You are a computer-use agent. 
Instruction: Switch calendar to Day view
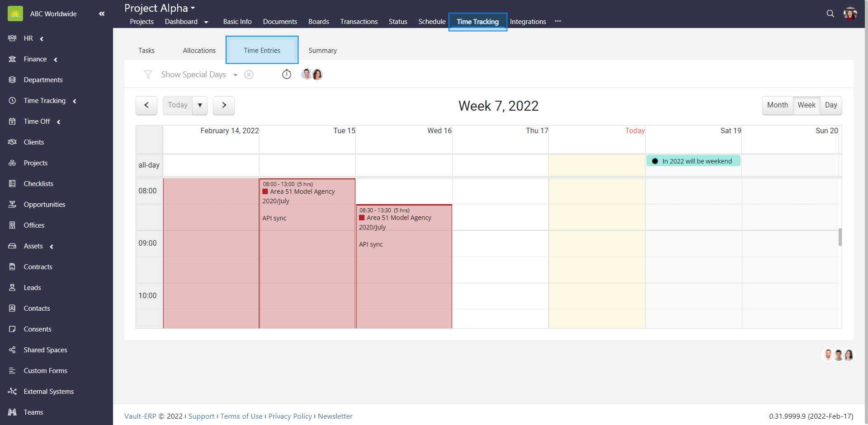point(830,105)
